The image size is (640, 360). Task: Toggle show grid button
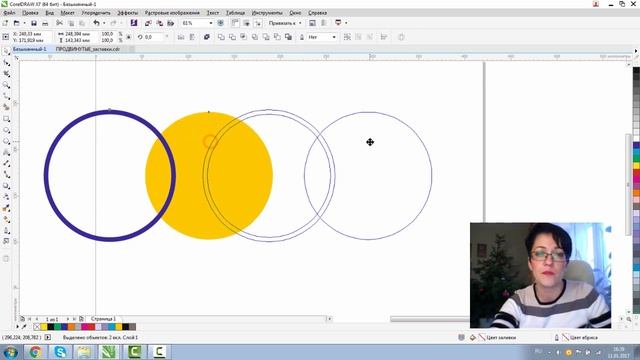247,23
